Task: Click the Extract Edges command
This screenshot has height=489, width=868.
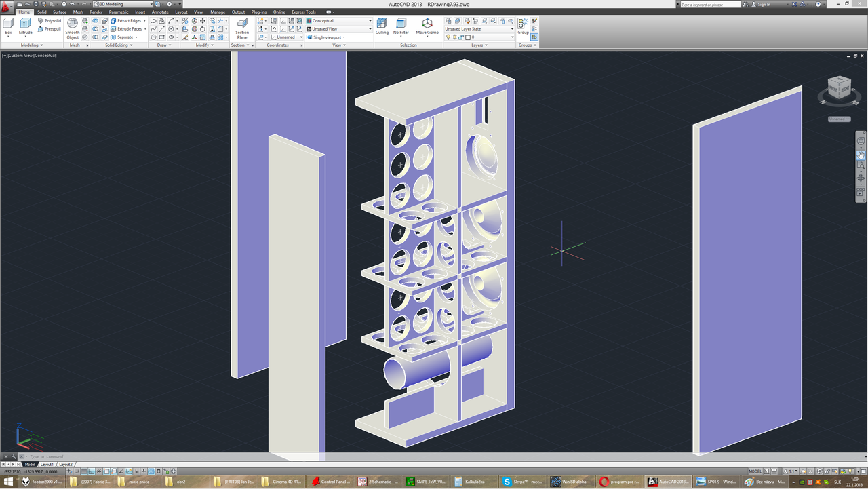Action: pyautogui.click(x=127, y=21)
